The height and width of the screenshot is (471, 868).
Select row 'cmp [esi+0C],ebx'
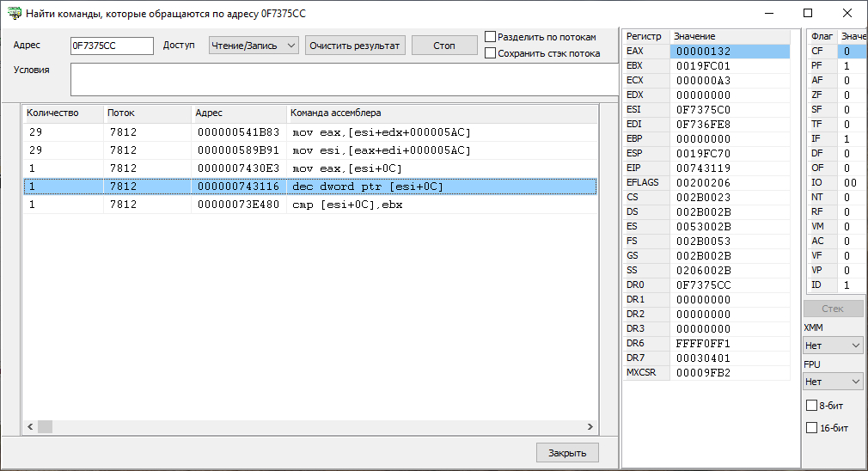tap(310, 205)
